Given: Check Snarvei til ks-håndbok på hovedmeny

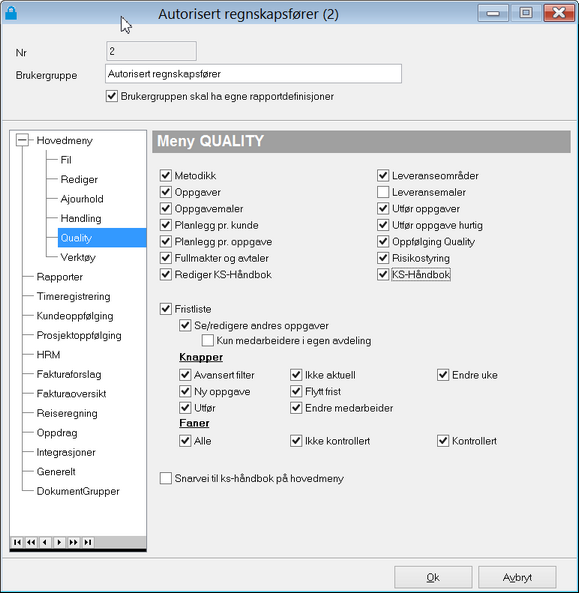Looking at the screenshot, I should click(x=166, y=478).
